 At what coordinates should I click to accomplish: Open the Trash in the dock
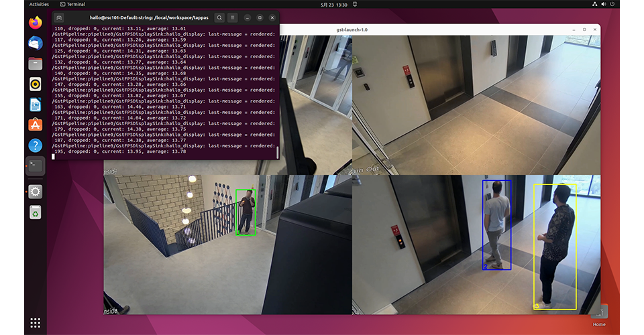coord(35,212)
